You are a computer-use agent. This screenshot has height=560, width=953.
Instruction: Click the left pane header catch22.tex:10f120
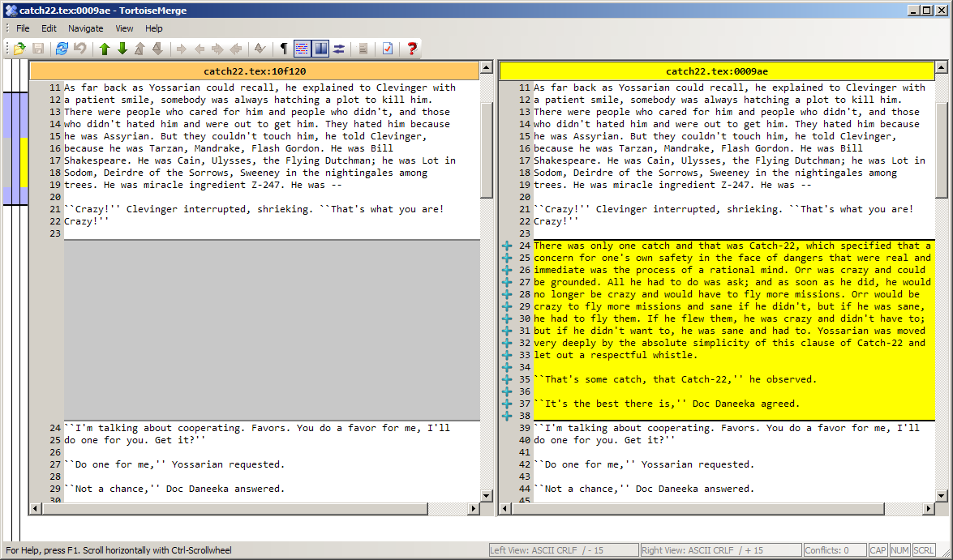click(255, 71)
